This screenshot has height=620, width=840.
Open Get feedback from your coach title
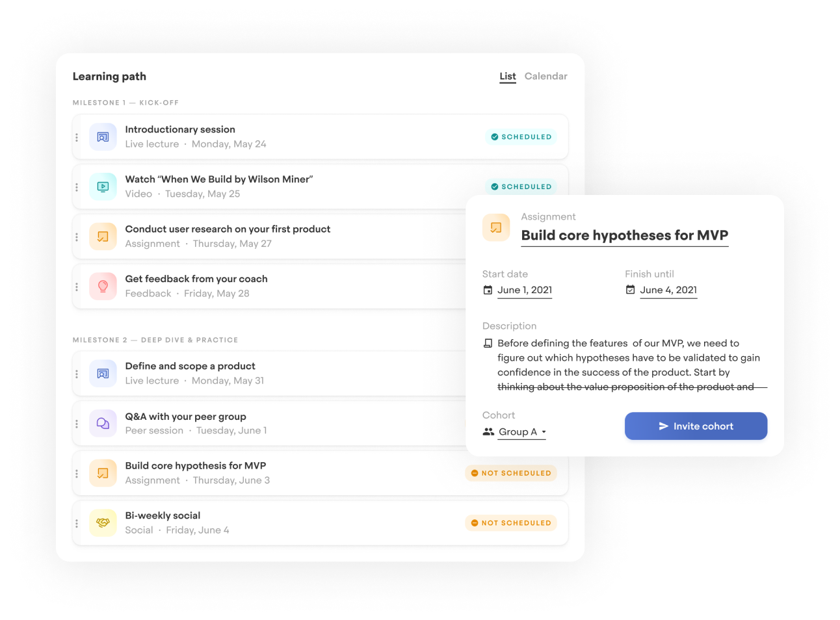coord(196,279)
